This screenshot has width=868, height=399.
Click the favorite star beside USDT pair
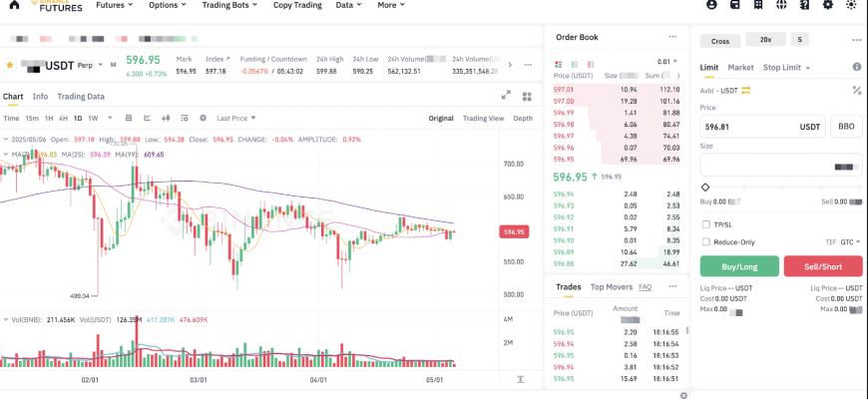[10, 65]
